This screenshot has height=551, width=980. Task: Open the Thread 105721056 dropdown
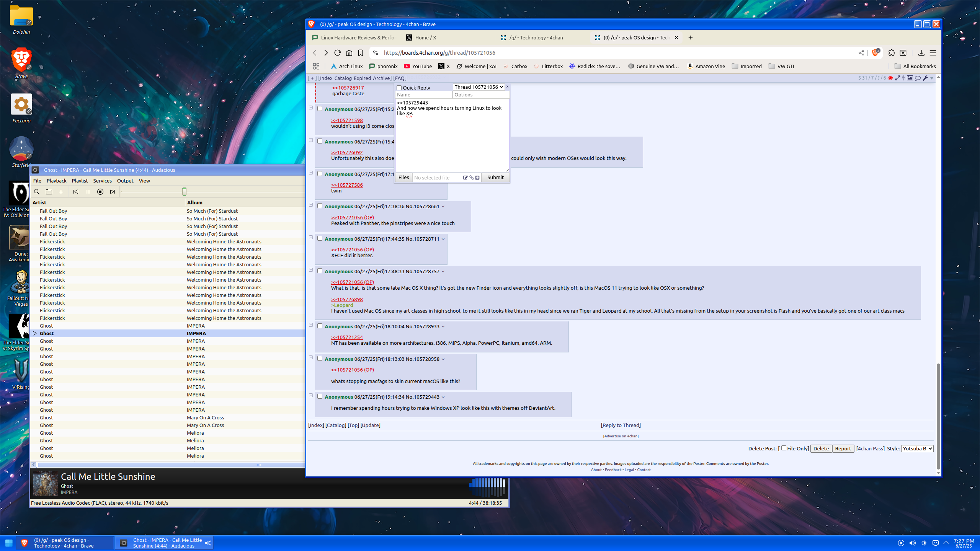pos(479,87)
